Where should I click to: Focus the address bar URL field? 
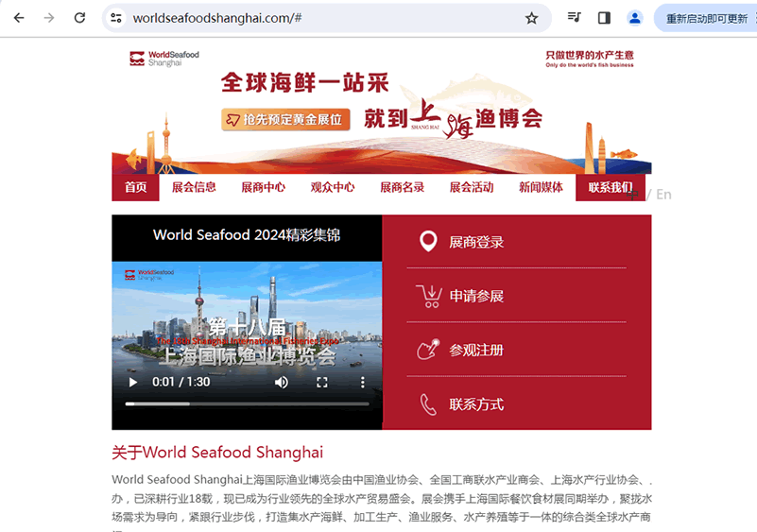click(326, 18)
